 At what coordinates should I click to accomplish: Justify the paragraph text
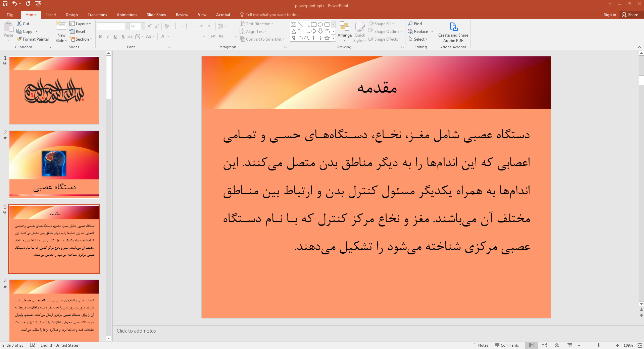pos(199,37)
